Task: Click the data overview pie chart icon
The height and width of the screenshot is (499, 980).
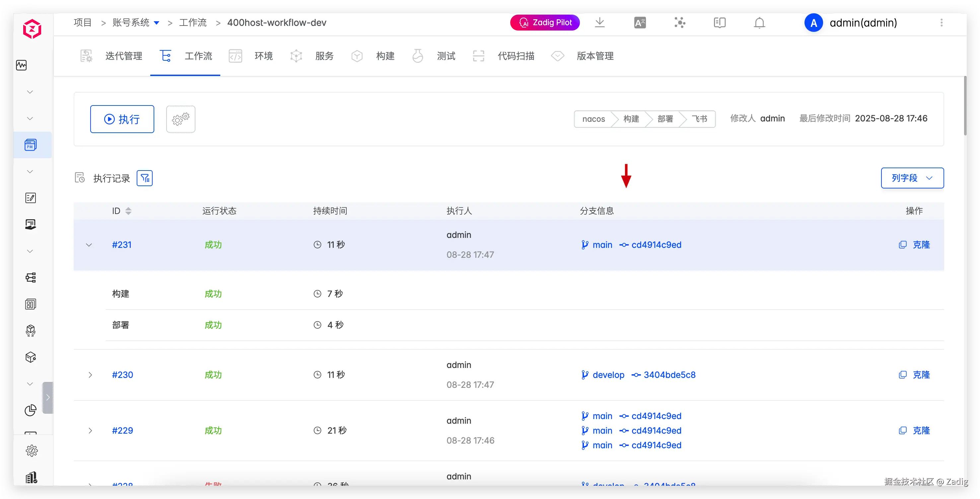Action: [x=31, y=410]
